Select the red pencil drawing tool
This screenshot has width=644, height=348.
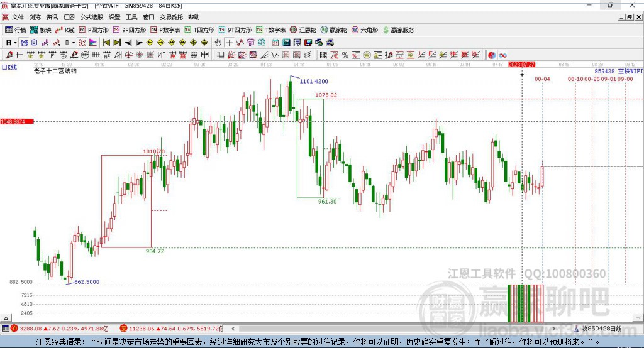[9, 55]
